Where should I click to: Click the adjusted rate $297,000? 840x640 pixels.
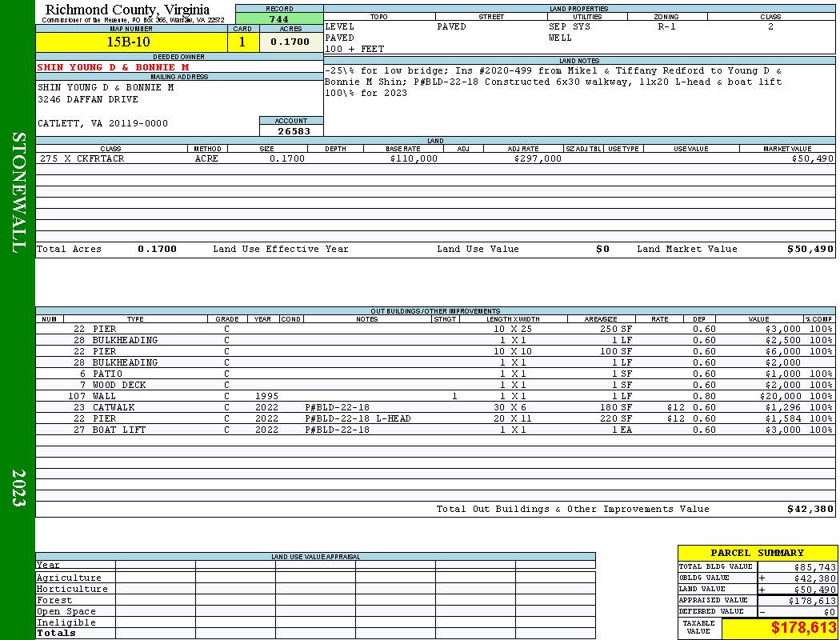coord(538,158)
